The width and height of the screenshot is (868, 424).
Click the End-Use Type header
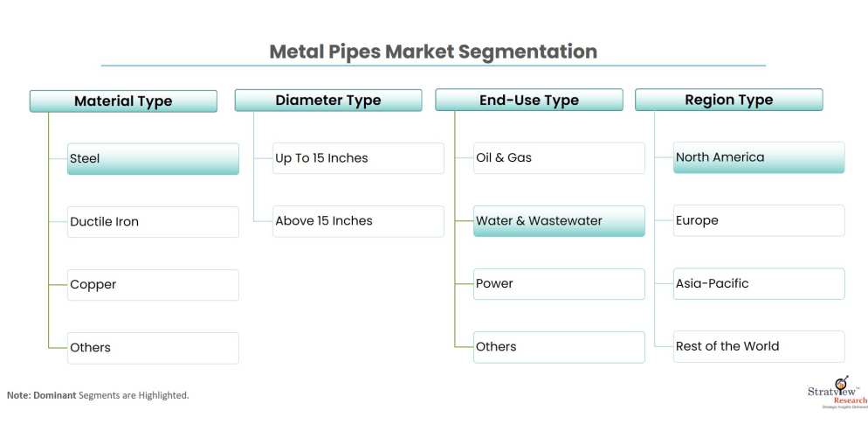click(x=529, y=101)
